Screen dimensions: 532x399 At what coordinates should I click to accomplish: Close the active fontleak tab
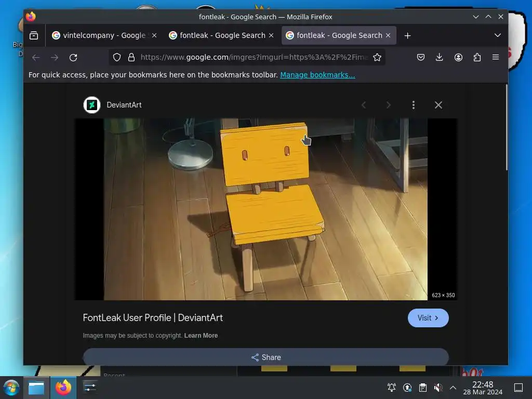(x=388, y=35)
